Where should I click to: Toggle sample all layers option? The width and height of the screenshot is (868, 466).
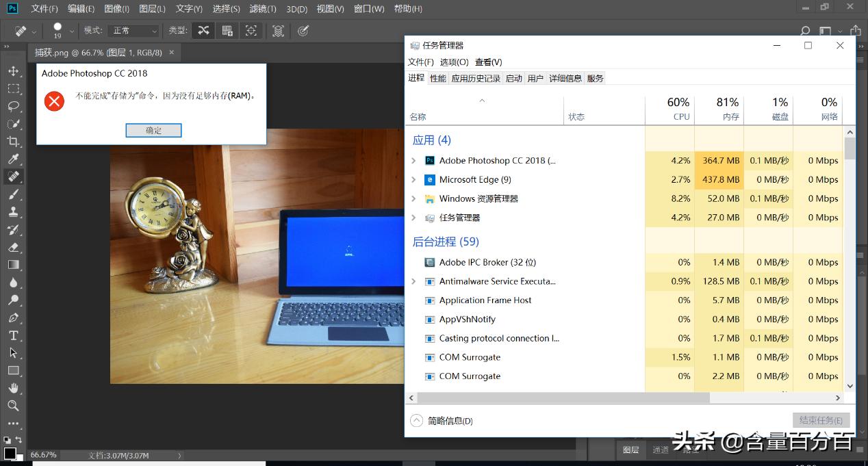pyautogui.click(x=278, y=30)
